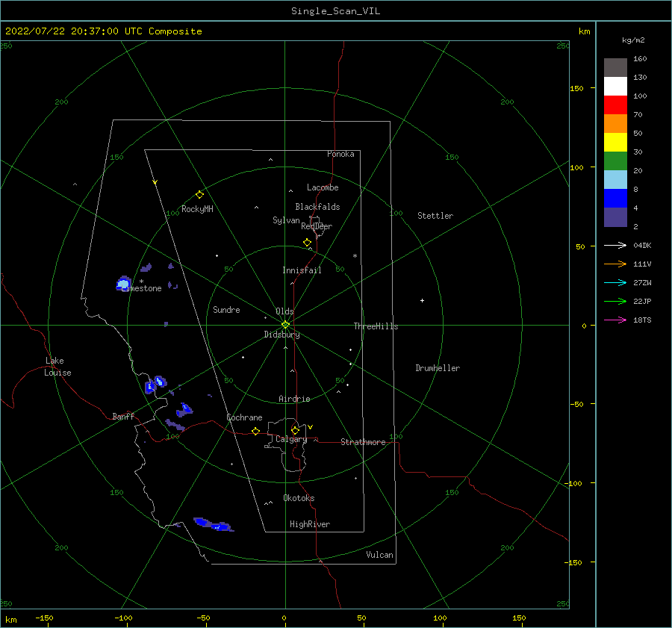Click the white 130 kg/m2 color swatch
This screenshot has width=672, height=628.
click(615, 87)
